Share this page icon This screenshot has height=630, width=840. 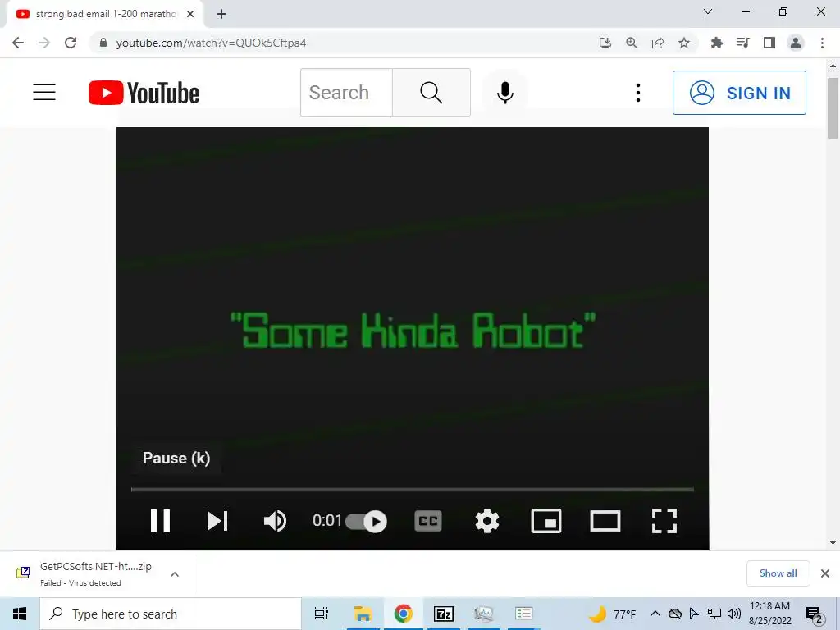pyautogui.click(x=658, y=43)
